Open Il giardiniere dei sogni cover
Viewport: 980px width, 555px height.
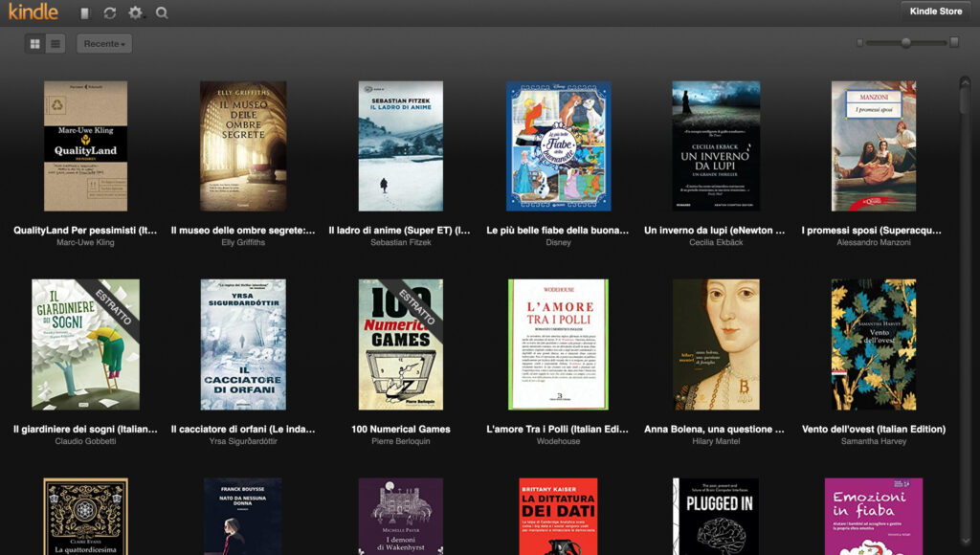tap(85, 344)
